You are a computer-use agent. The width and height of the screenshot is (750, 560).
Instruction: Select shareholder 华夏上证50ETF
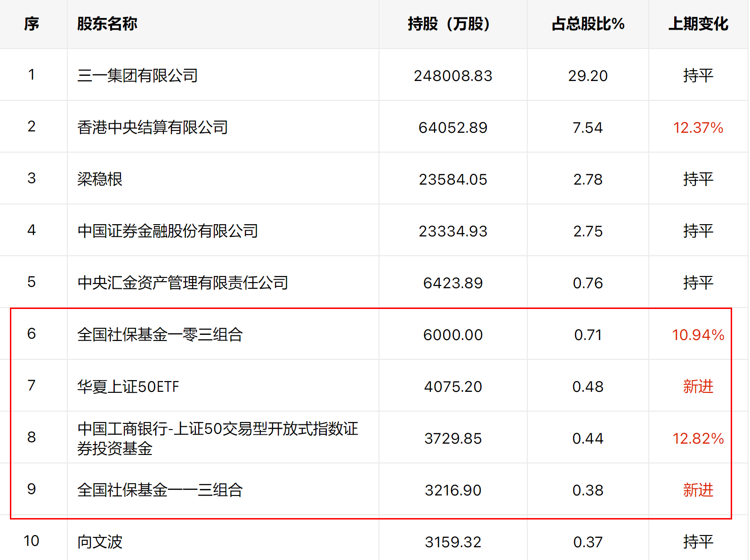(128, 386)
